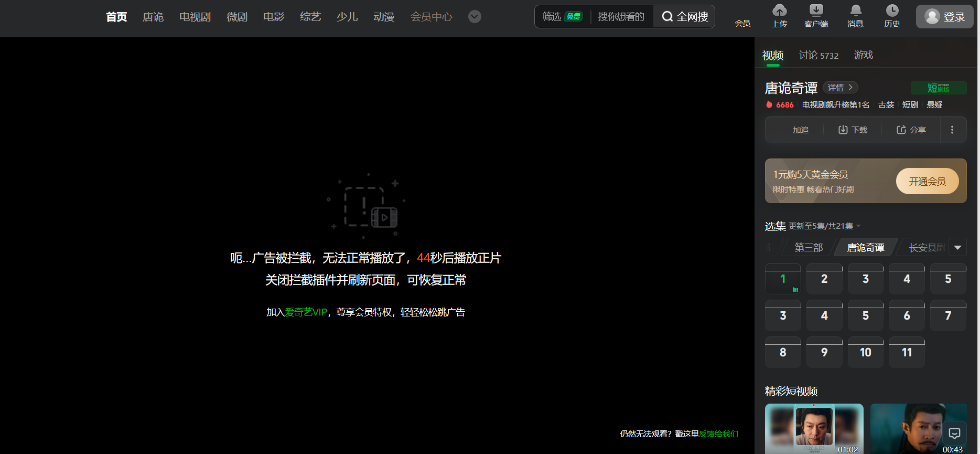980x454 pixels.
Task: Switch to the 游戏 tab
Action: (x=864, y=55)
